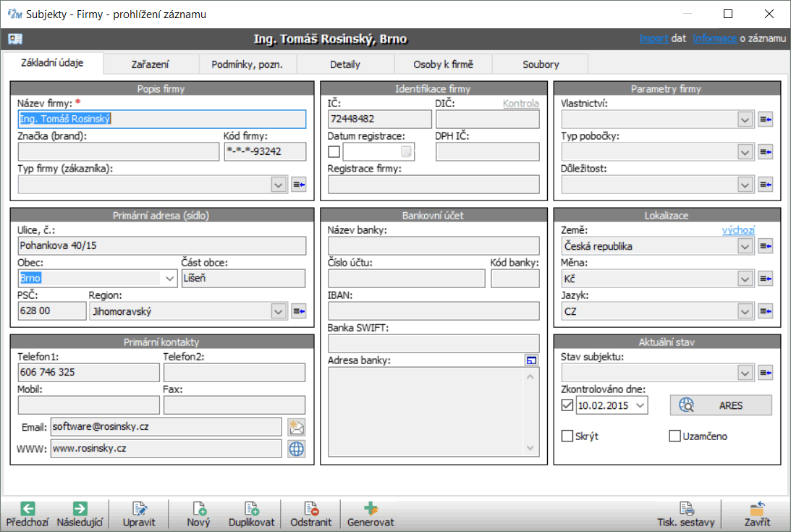Click the Kontrola link near DIČ
Image resolution: width=791 pixels, height=532 pixels.
(520, 104)
